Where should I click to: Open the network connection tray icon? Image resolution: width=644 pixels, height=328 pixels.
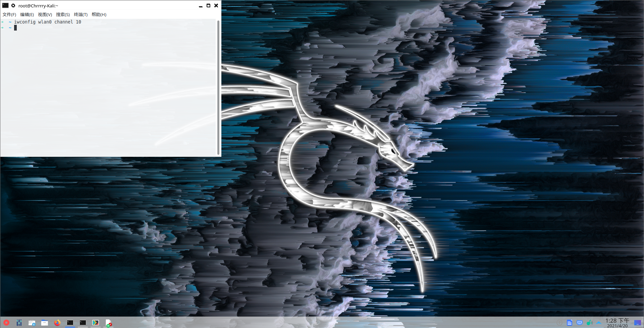[579, 323]
